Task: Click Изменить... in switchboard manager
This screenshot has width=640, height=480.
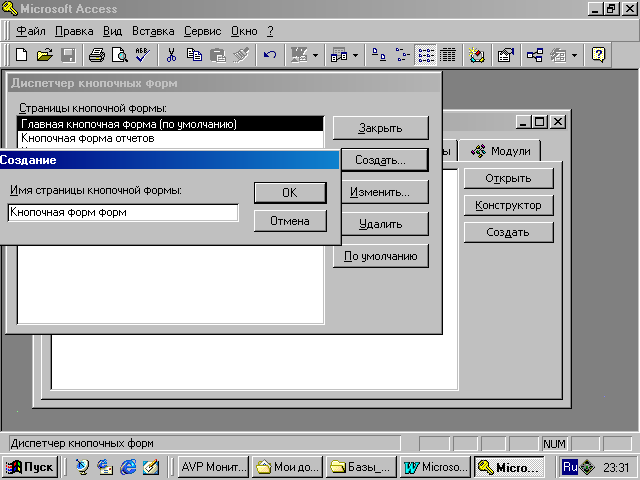Action: [x=384, y=192]
